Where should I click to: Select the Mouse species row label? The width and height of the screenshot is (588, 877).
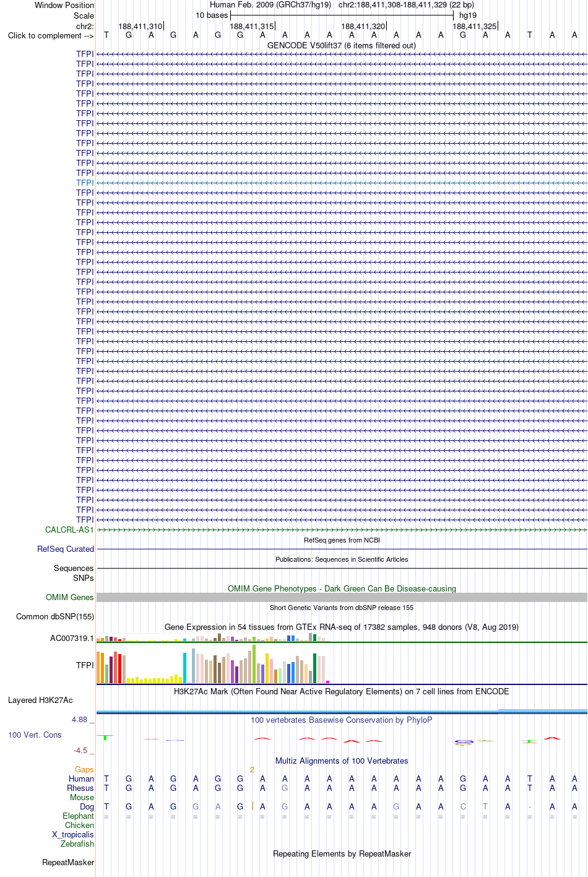click(x=82, y=797)
